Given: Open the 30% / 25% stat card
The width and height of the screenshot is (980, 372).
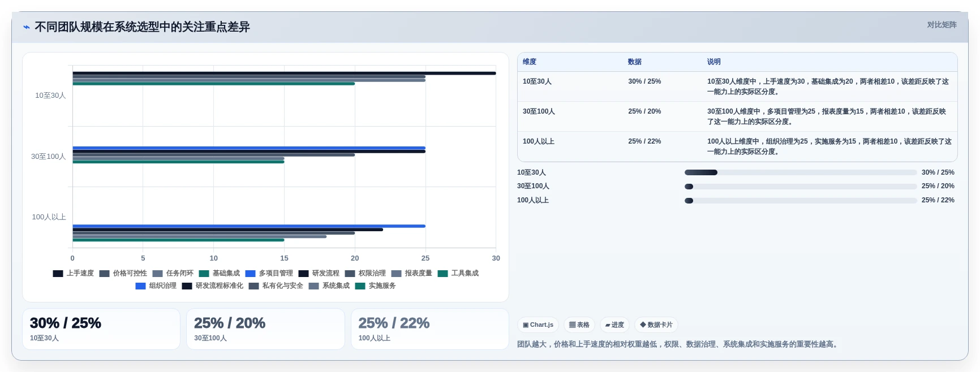Looking at the screenshot, I should tap(101, 329).
